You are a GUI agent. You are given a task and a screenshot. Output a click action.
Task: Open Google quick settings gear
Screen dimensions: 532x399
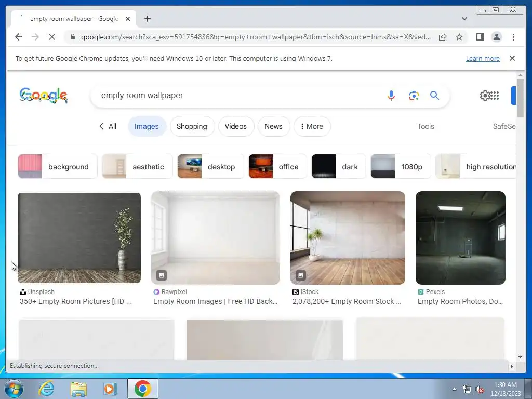pyautogui.click(x=485, y=96)
